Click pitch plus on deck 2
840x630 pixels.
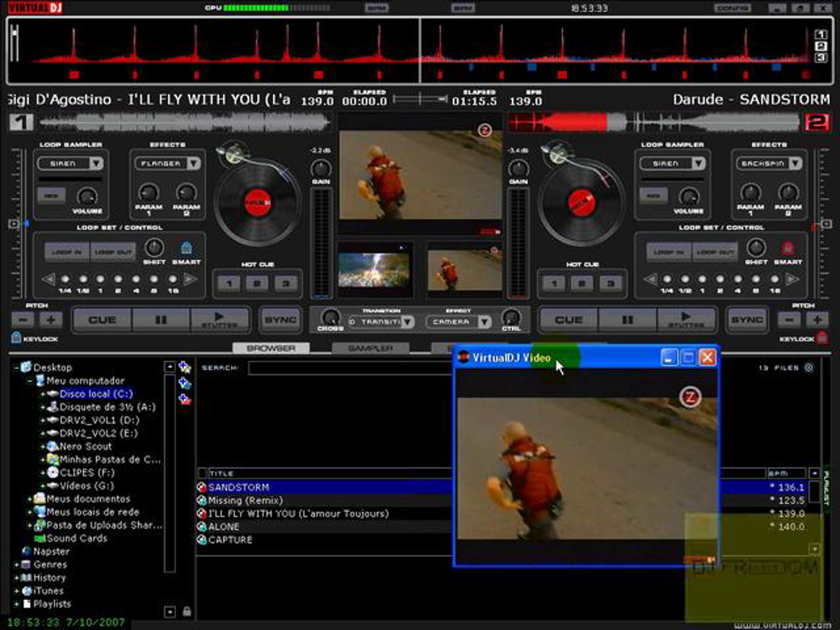[817, 320]
